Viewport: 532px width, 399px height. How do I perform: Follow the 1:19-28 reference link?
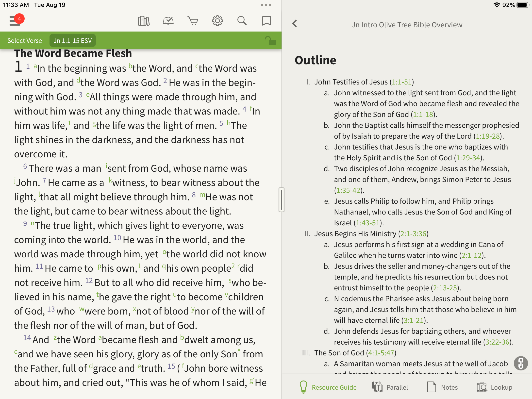click(x=488, y=136)
